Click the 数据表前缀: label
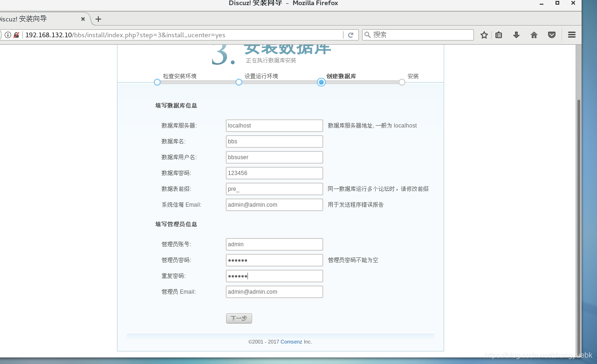Viewport: 597px width, 364px height. [176, 189]
